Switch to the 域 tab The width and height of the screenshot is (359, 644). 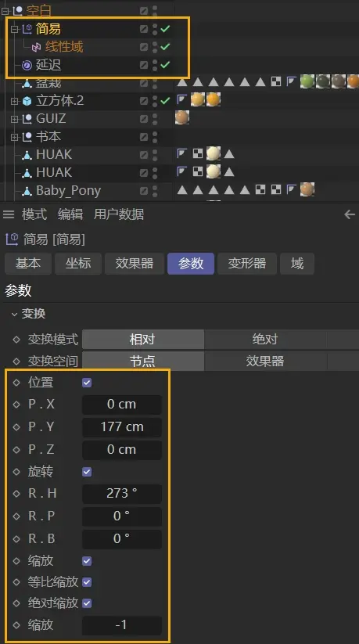pos(297,264)
